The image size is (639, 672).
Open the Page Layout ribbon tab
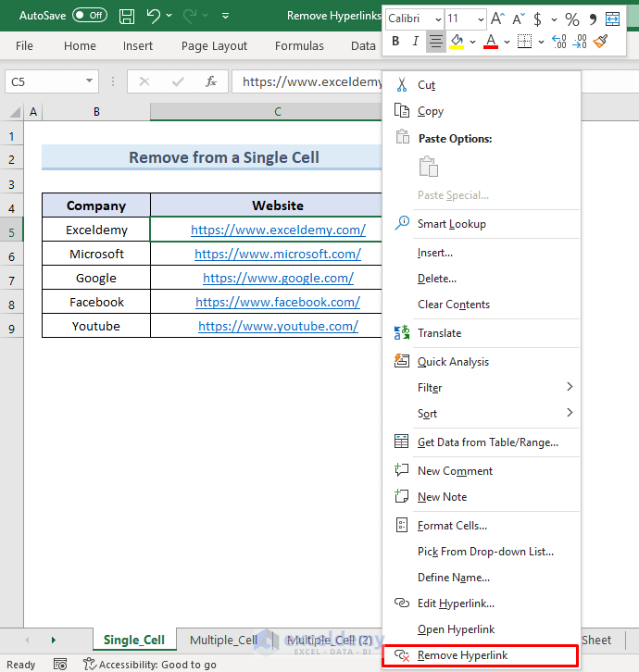(214, 45)
